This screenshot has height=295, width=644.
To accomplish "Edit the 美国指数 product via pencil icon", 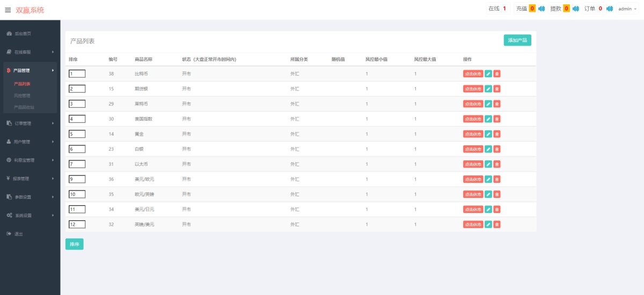I will click(x=488, y=119).
